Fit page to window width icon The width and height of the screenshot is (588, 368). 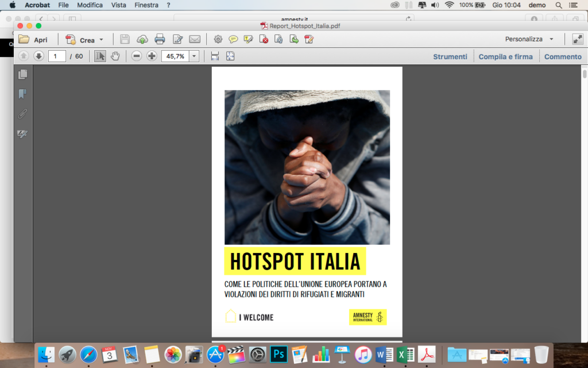point(215,56)
